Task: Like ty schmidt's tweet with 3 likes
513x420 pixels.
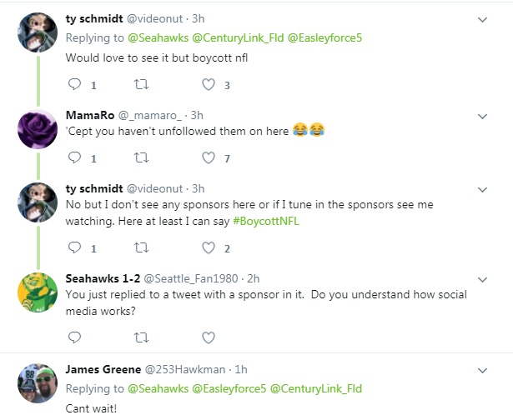Action: (x=209, y=84)
